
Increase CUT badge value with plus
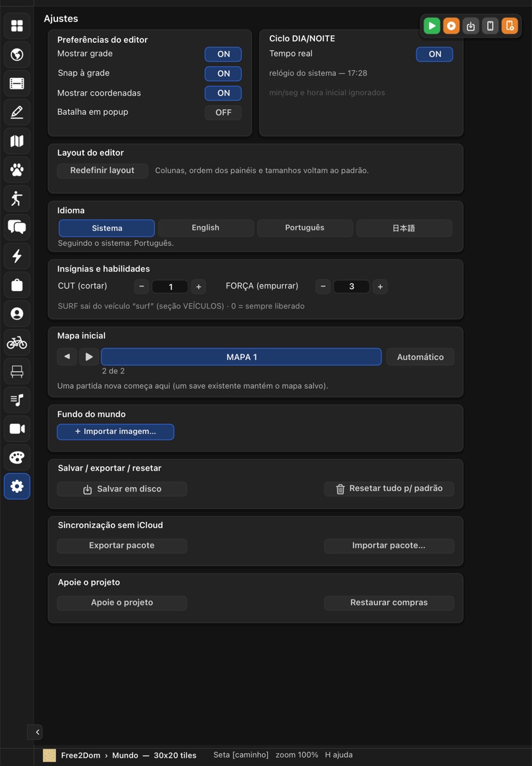click(198, 287)
